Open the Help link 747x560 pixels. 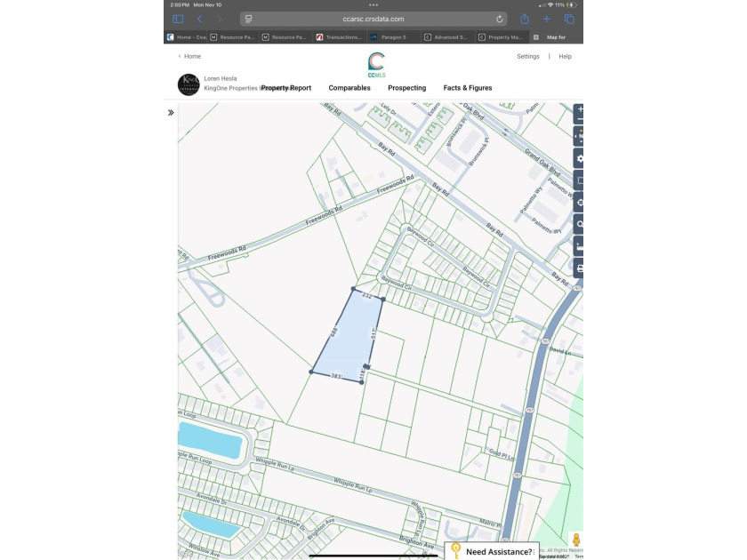tap(565, 56)
